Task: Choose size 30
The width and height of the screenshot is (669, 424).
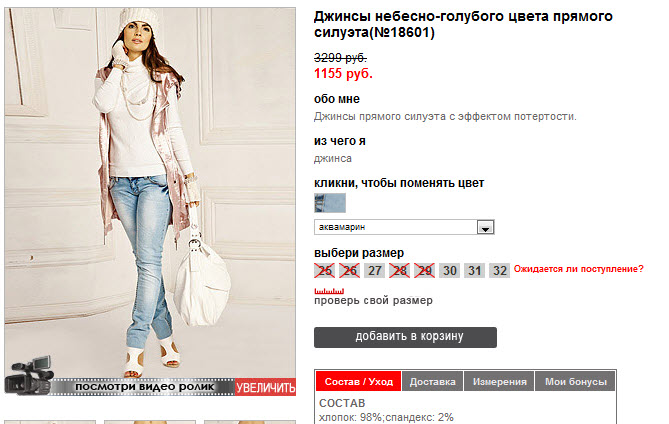Action: tap(450, 271)
